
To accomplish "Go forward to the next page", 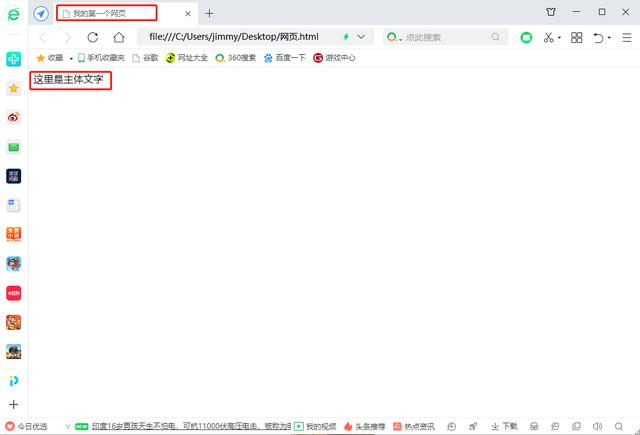I will 67,38.
